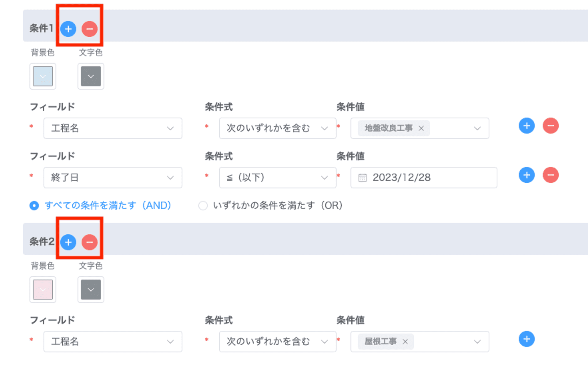Remove the 地盤改良工事 tag

tap(421, 128)
